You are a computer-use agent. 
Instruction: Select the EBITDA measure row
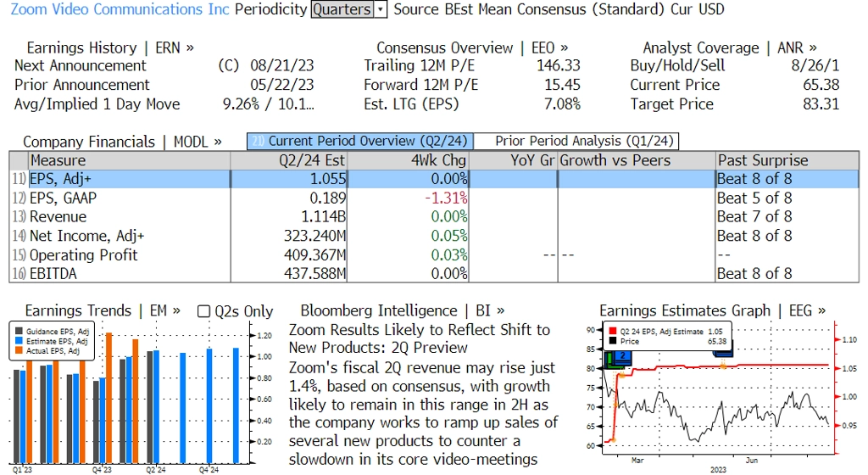(x=434, y=273)
